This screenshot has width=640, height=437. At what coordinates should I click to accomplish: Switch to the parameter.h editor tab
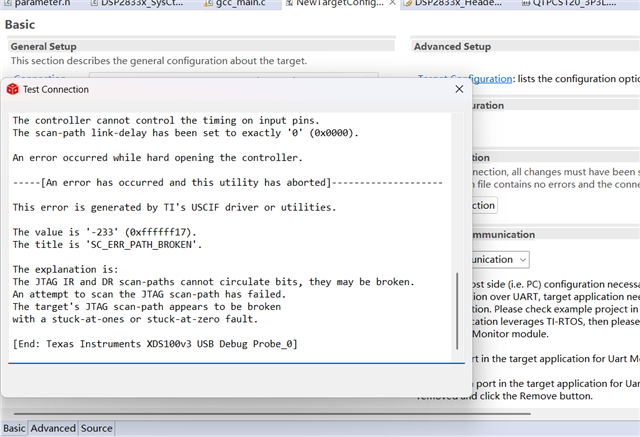38,3
